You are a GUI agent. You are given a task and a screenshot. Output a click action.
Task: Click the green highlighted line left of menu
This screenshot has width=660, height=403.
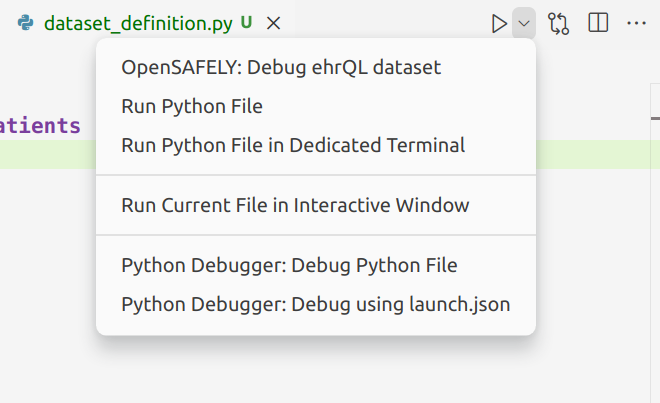[45, 155]
